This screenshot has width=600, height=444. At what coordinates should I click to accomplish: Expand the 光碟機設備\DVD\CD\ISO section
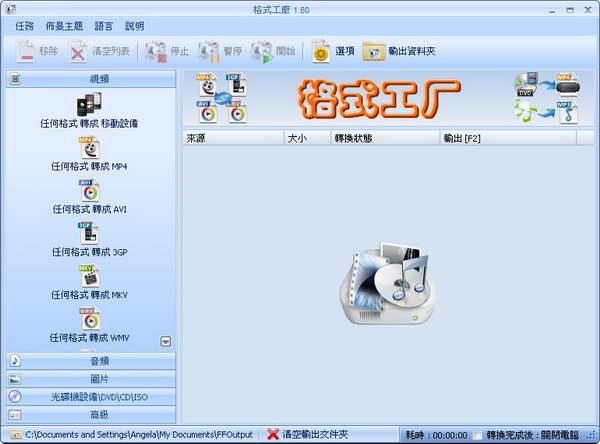(x=92, y=396)
